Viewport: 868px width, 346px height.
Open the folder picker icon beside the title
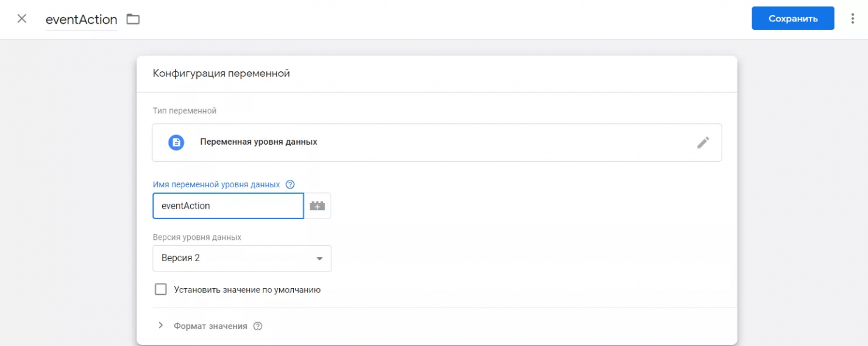point(133,19)
